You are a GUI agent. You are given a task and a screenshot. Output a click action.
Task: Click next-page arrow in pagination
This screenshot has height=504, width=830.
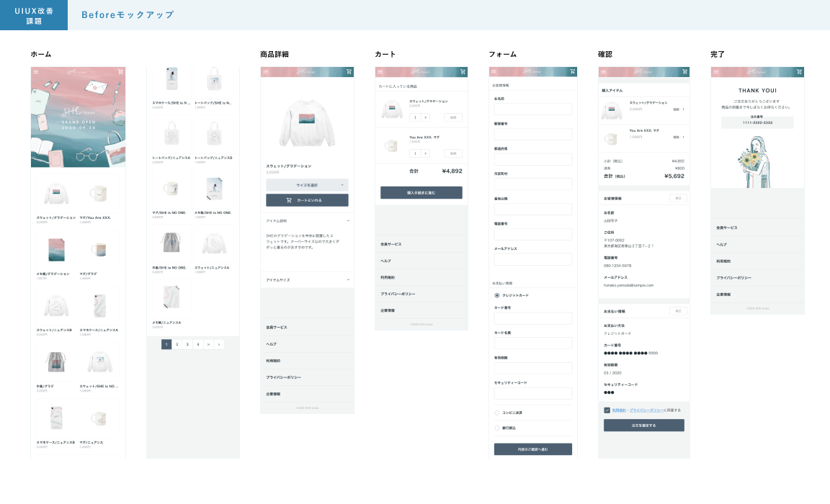pos(218,344)
